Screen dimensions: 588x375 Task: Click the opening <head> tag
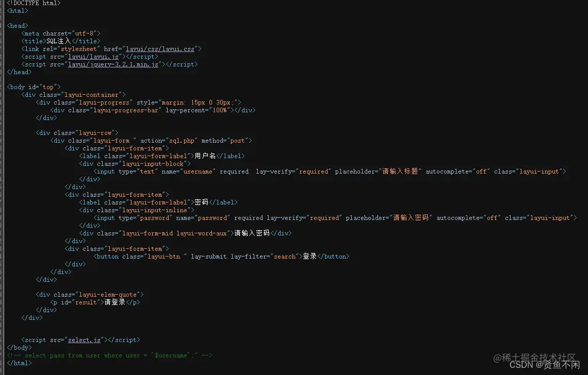click(x=17, y=26)
